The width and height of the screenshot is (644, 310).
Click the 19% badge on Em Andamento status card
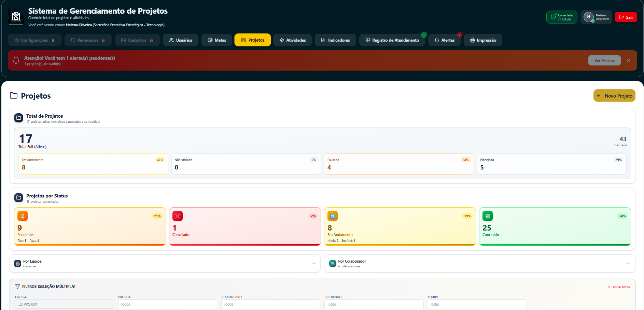(467, 216)
